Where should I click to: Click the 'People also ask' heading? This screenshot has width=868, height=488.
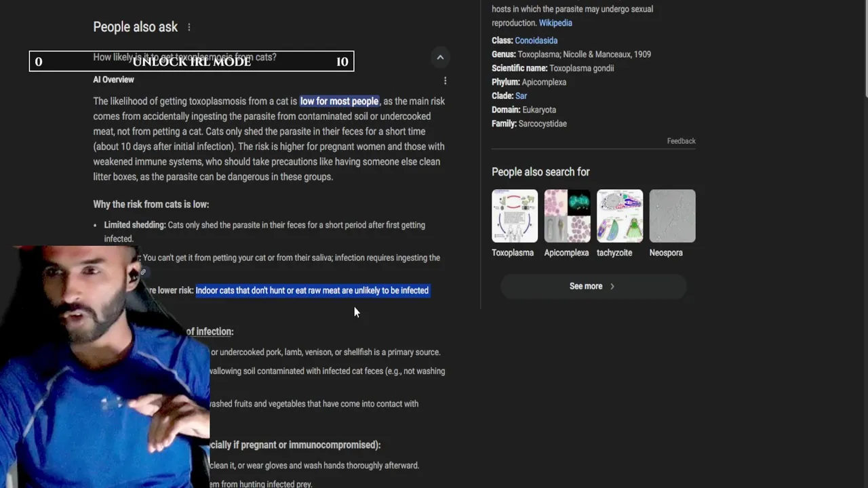click(x=135, y=27)
